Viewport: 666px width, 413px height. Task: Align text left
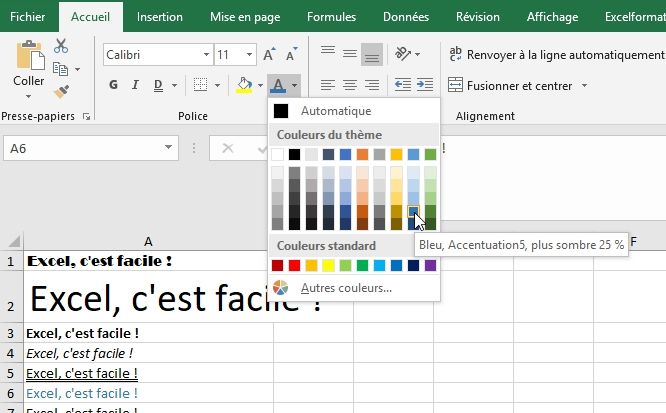click(327, 85)
